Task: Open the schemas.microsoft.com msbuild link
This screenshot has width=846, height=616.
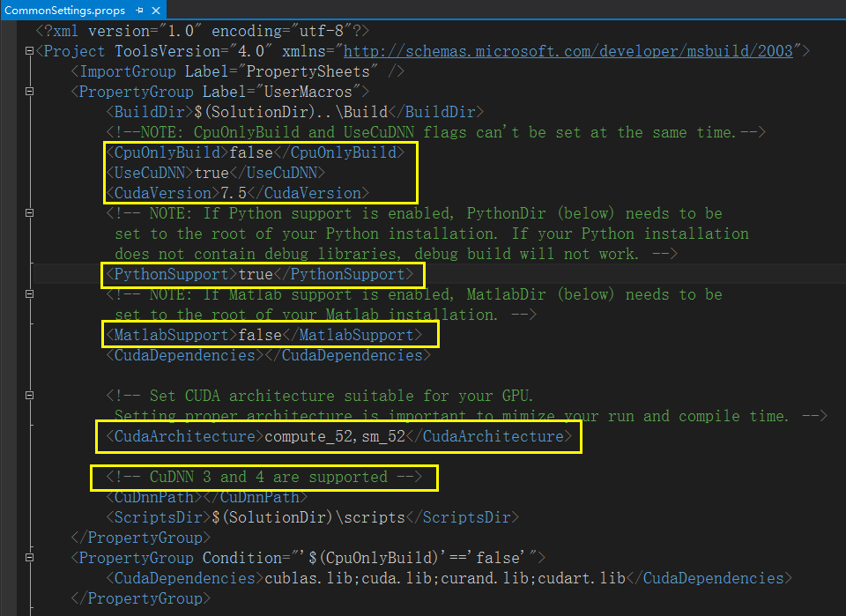Action: (x=568, y=51)
